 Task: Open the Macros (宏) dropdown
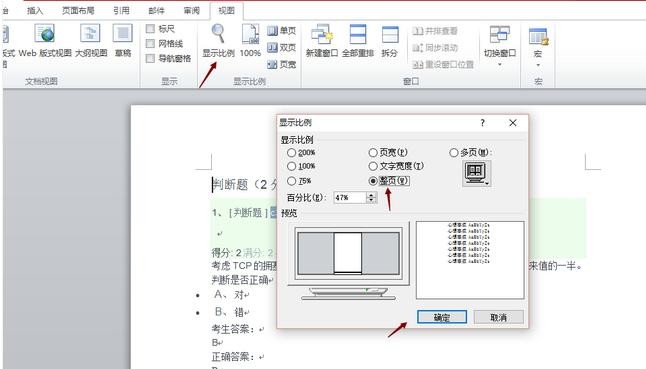pos(538,47)
